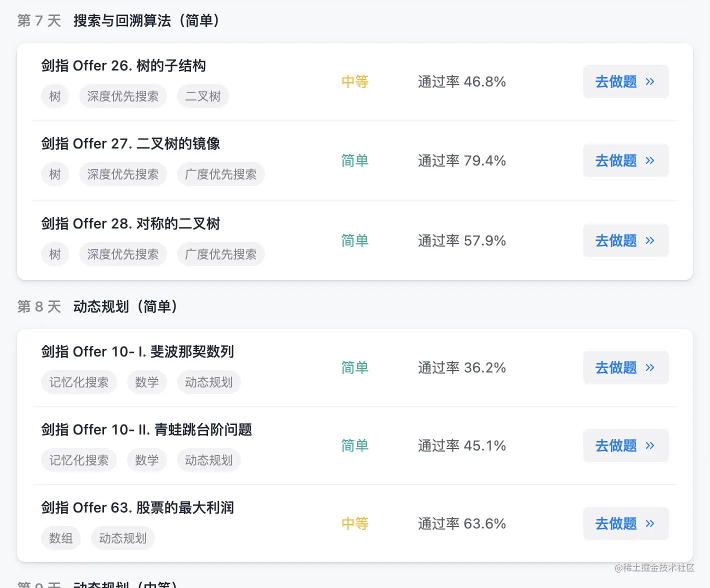Click 去做题 button for 斐波那契数列

click(x=625, y=367)
